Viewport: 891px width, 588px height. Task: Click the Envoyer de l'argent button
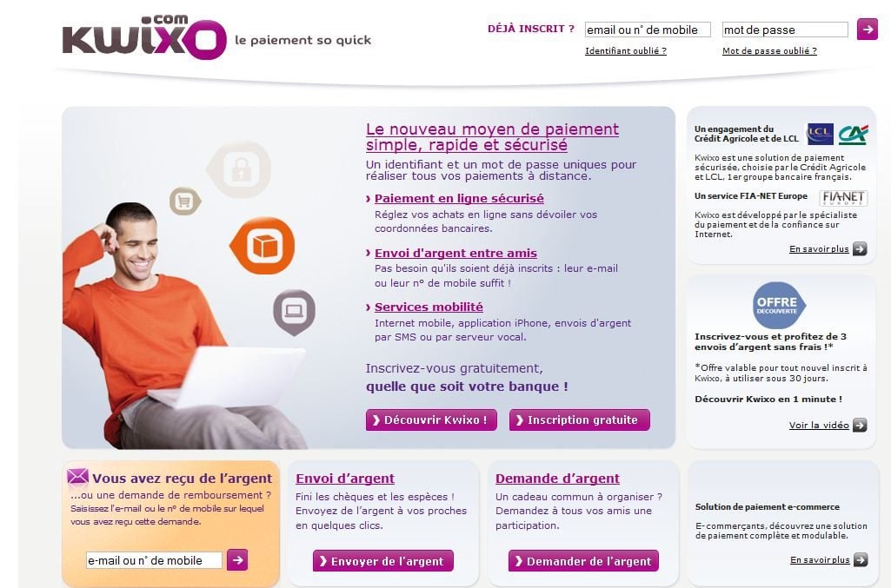tap(383, 561)
